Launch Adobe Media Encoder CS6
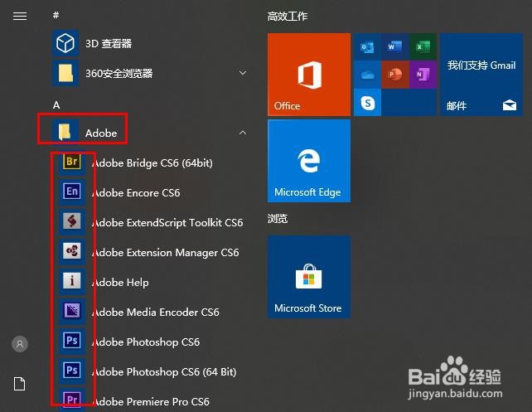 pos(156,313)
